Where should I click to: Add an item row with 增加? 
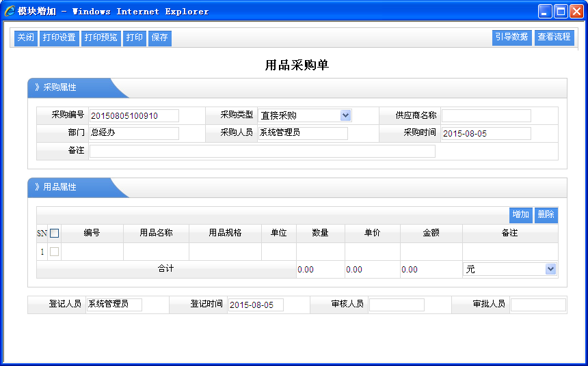point(521,215)
